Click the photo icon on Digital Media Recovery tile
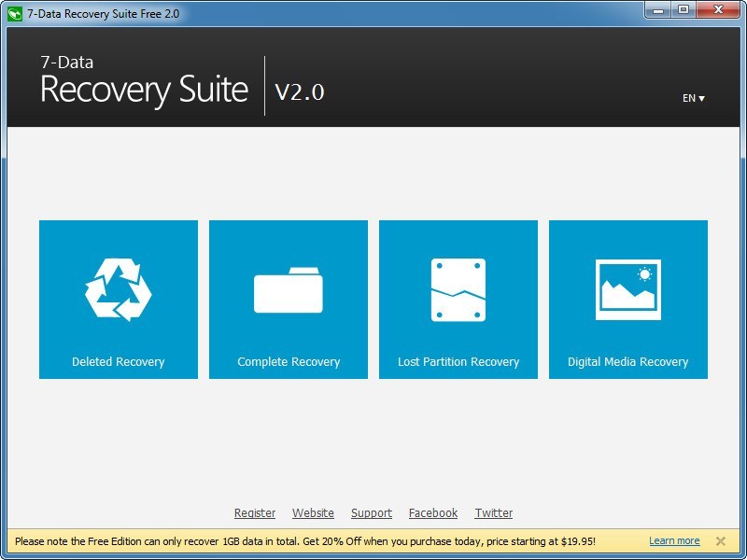This screenshot has height=560, width=747. point(627,287)
